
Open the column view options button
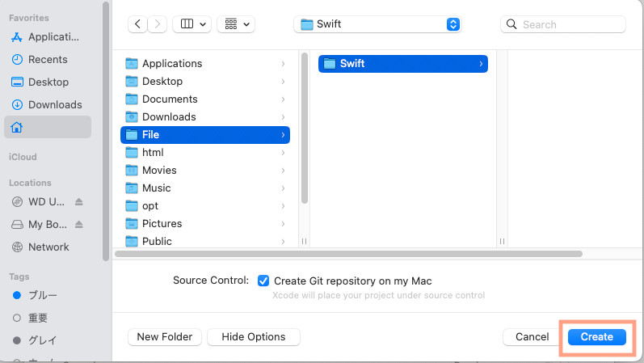pos(192,24)
